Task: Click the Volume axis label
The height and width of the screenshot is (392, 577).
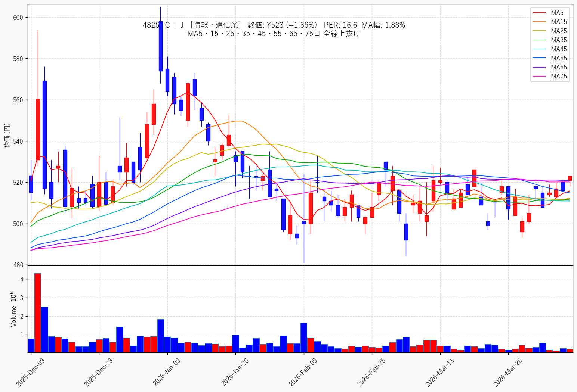Action: (14, 309)
